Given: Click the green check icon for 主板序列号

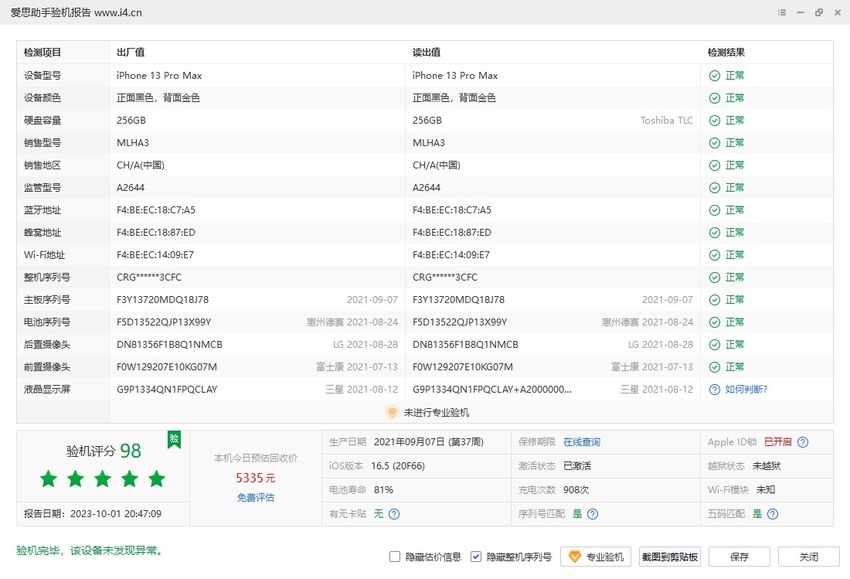Looking at the screenshot, I should tap(714, 300).
